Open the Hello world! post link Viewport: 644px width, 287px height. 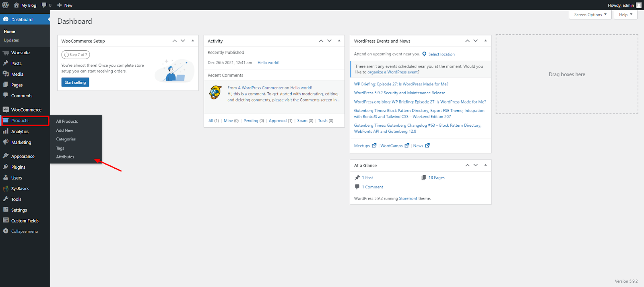(x=268, y=63)
